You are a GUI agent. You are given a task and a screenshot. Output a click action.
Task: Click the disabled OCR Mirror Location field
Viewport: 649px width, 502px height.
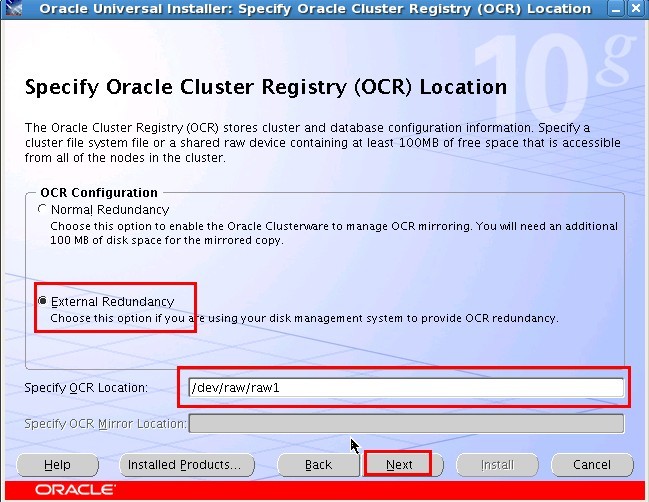[406, 423]
